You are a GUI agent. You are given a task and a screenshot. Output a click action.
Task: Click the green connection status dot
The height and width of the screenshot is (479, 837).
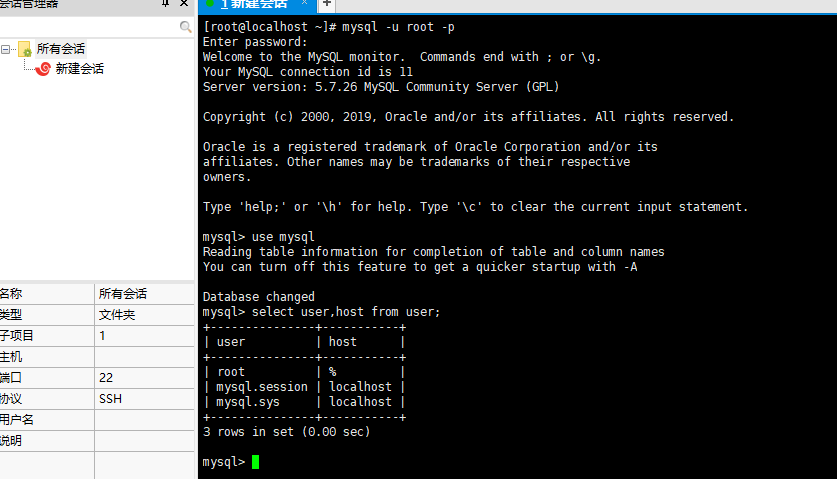[x=210, y=4]
